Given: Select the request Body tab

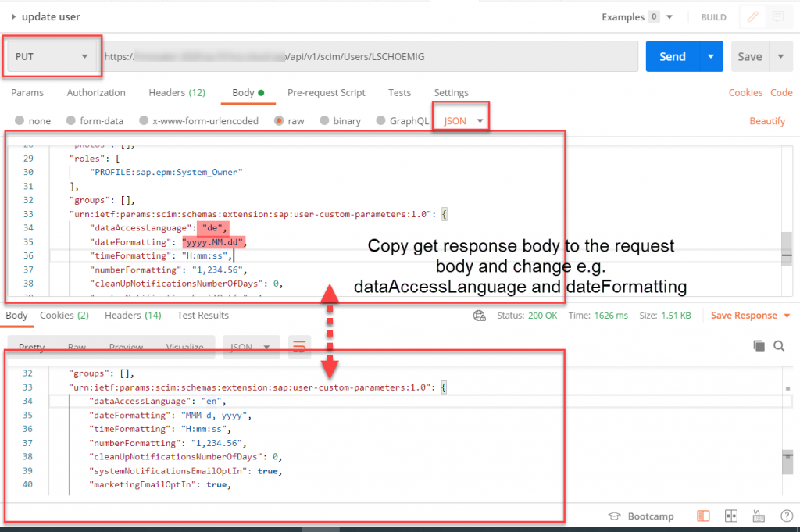Looking at the screenshot, I should tap(248, 92).
